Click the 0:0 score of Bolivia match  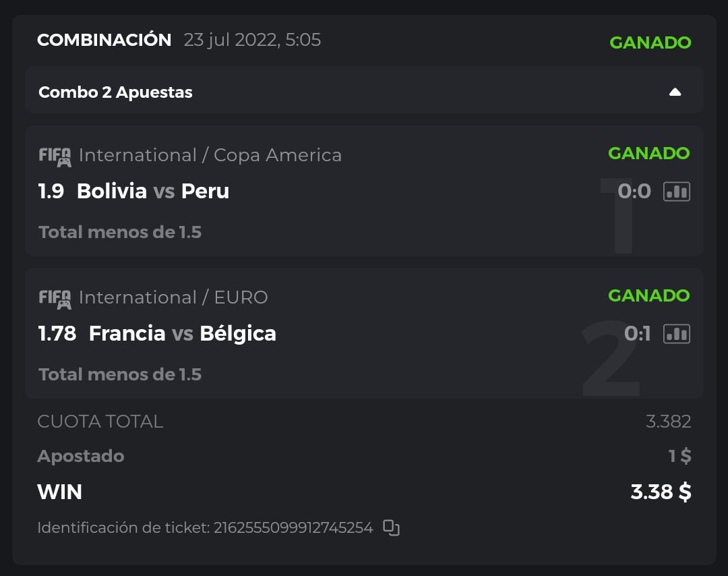tap(634, 192)
